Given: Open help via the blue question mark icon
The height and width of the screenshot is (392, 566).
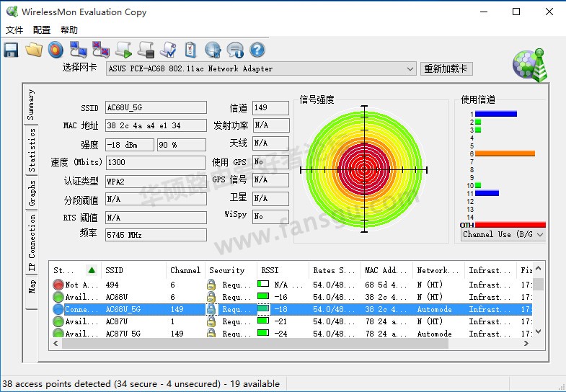Looking at the screenshot, I should 257,50.
